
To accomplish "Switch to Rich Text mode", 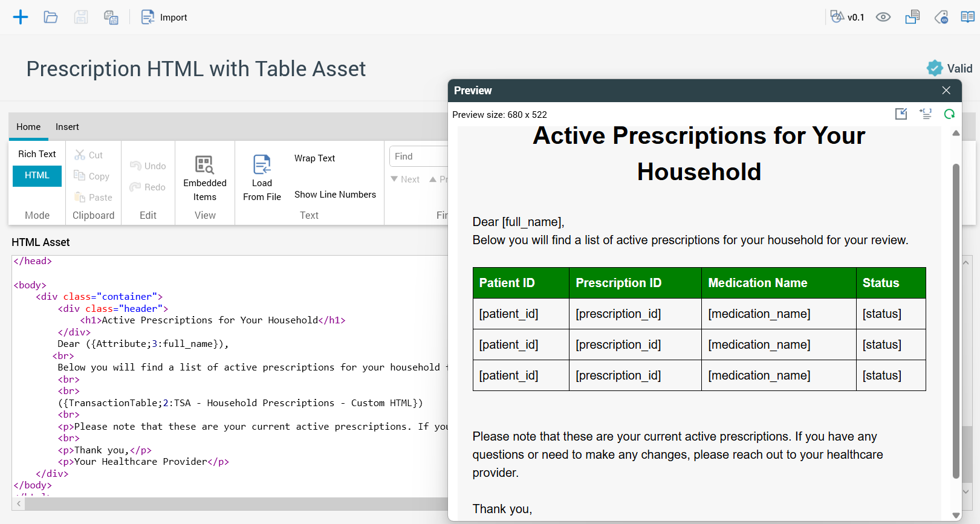I will click(x=37, y=154).
